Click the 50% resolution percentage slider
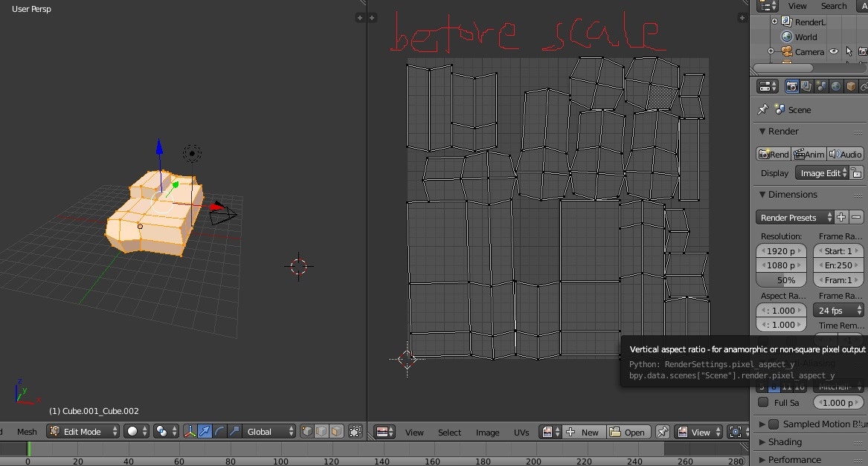Image resolution: width=868 pixels, height=466 pixels. pyautogui.click(x=781, y=280)
